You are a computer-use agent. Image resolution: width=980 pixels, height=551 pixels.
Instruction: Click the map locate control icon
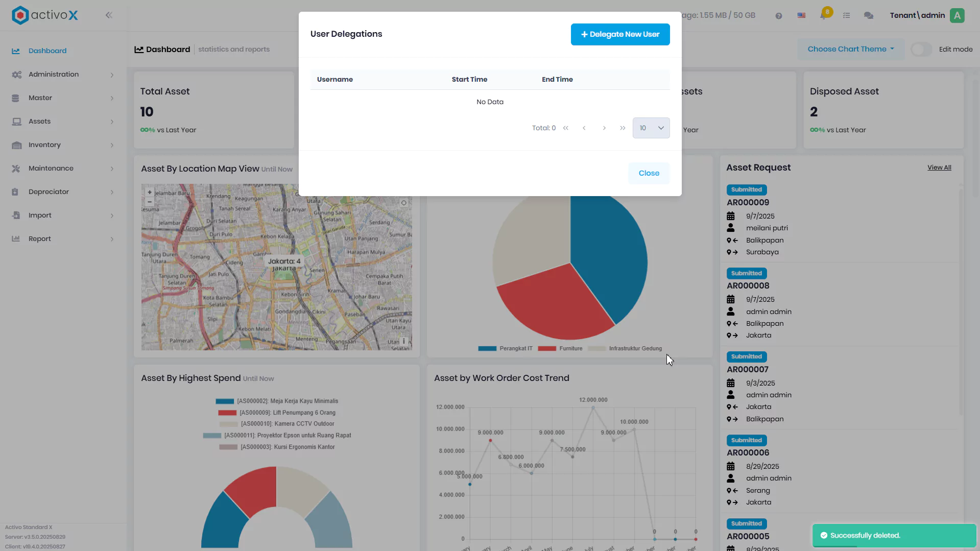pyautogui.click(x=404, y=203)
